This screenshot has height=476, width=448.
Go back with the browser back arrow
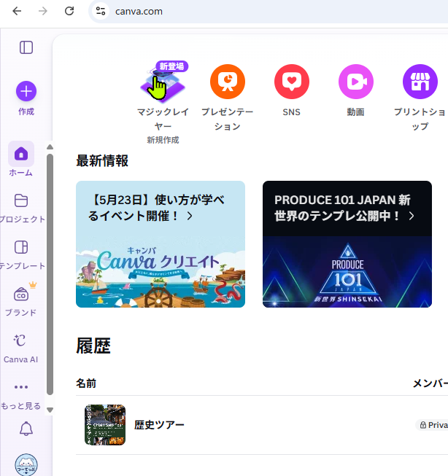pyautogui.click(x=17, y=11)
